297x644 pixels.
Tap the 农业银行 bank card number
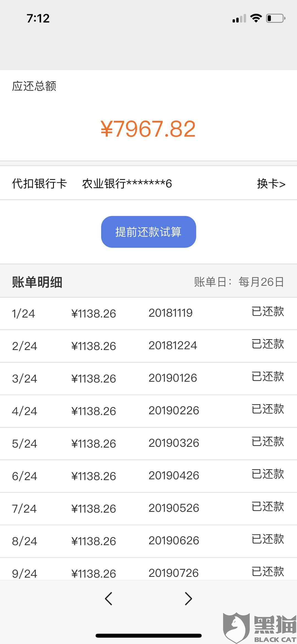127,184
